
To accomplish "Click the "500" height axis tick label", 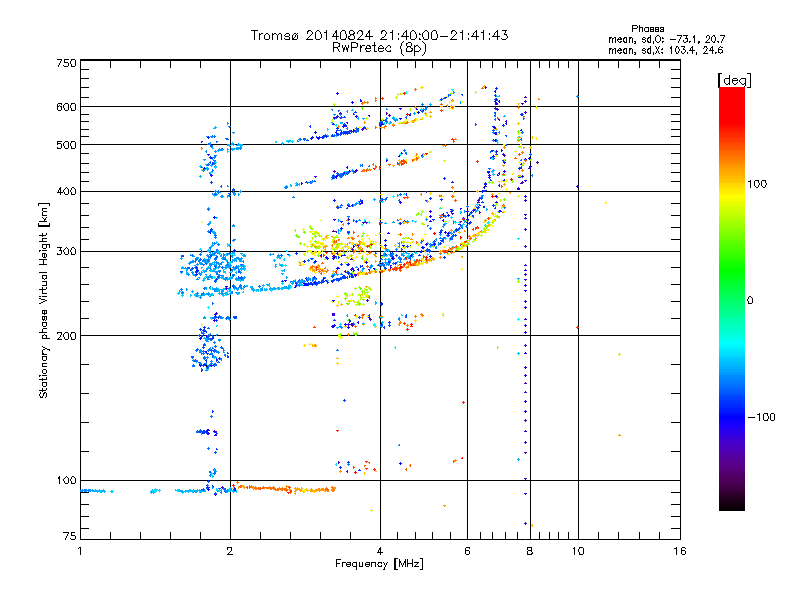I will click(66, 145).
